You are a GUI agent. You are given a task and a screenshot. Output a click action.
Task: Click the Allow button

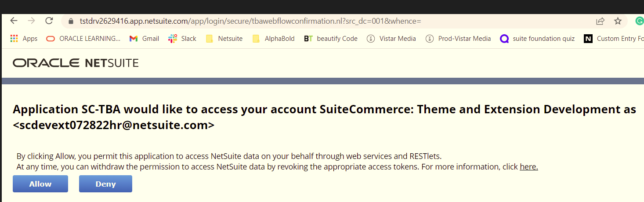click(x=40, y=184)
